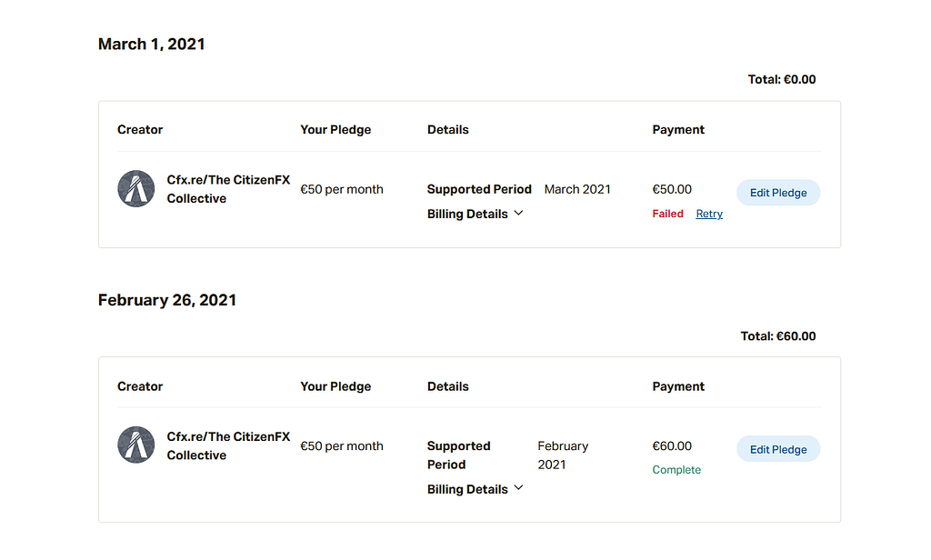Click the March 2021 supported period value
The image size is (931, 560).
577,189
